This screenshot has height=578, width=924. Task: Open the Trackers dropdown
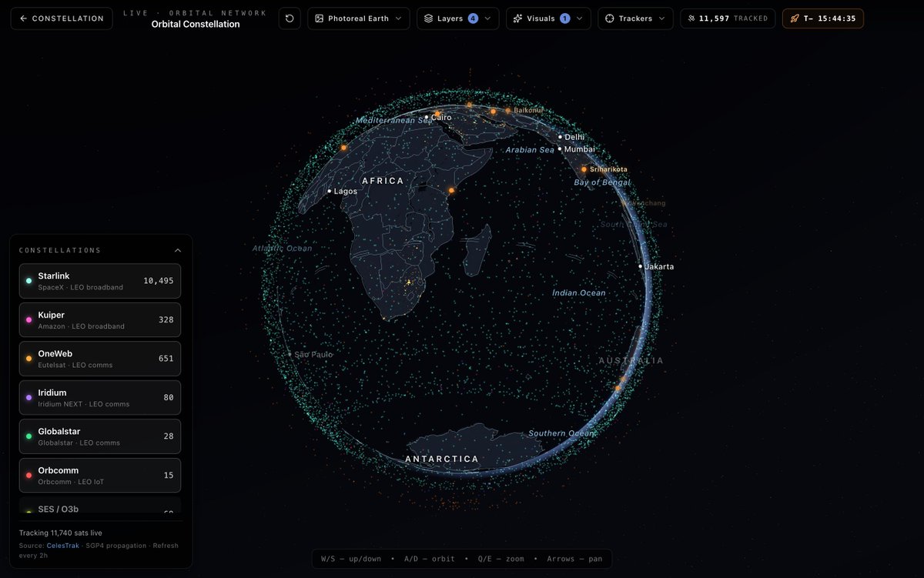coord(635,18)
